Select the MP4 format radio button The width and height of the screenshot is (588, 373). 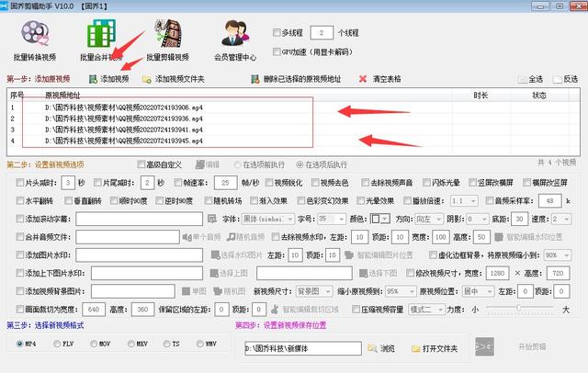pyautogui.click(x=19, y=344)
